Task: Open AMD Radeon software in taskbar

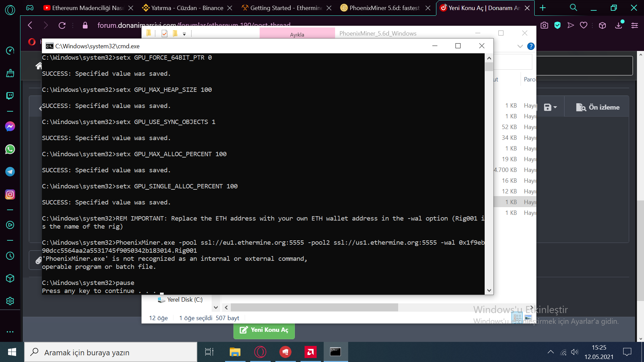Action: 310,352
